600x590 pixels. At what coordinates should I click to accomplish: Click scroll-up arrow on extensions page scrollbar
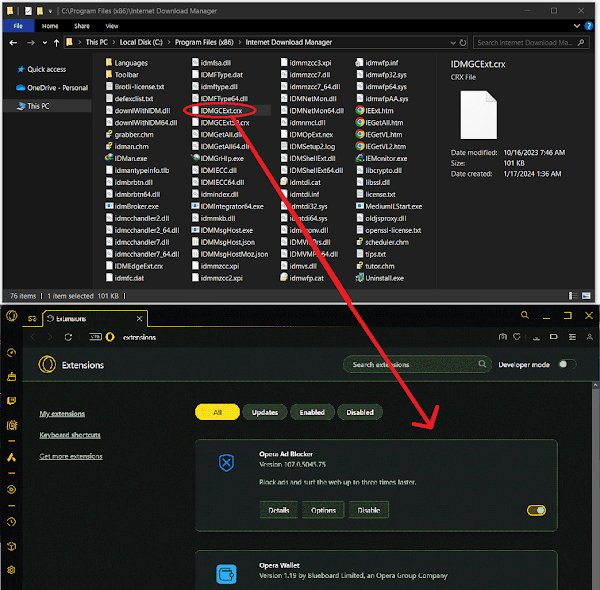click(x=596, y=386)
